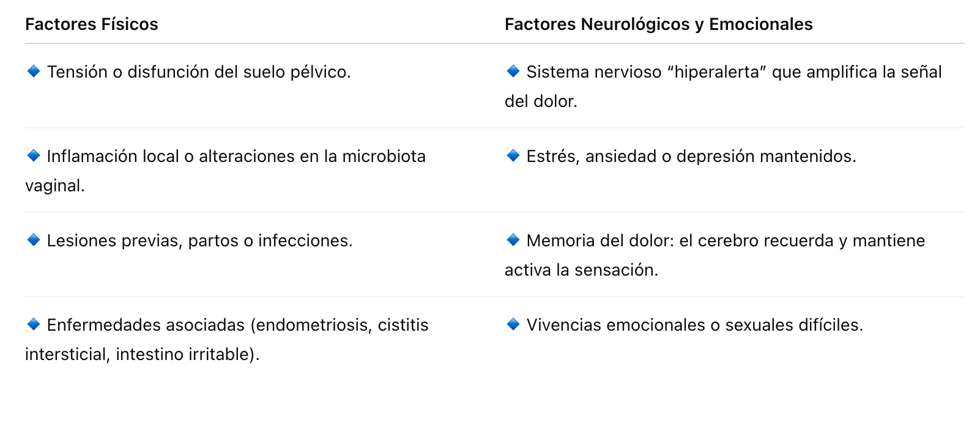Click the diamond icon beside 'Sistema nervioso'
The height and width of the screenshot is (423, 980).
(x=513, y=72)
